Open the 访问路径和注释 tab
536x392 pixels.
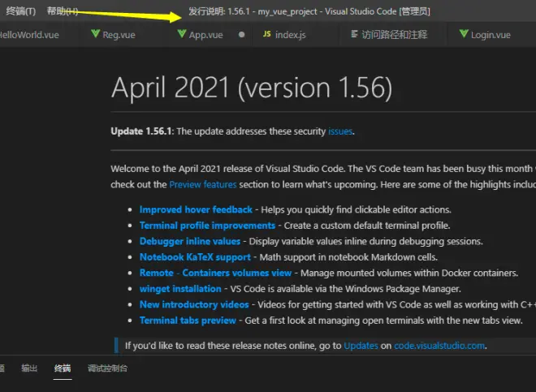395,35
